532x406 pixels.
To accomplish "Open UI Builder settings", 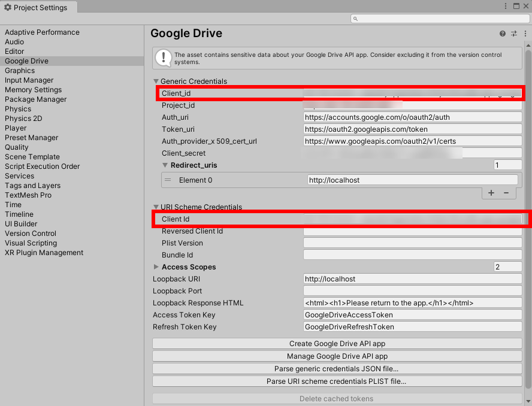I will (21, 224).
